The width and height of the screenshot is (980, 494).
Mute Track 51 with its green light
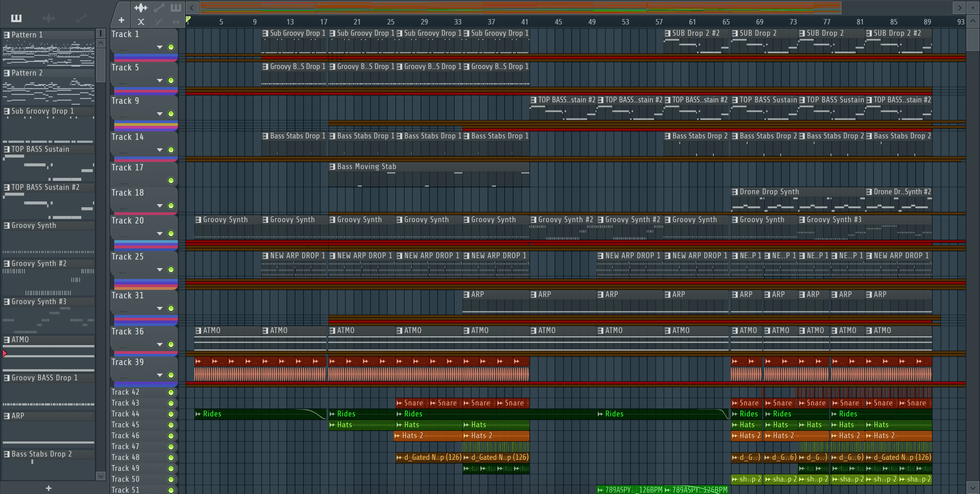click(x=171, y=490)
